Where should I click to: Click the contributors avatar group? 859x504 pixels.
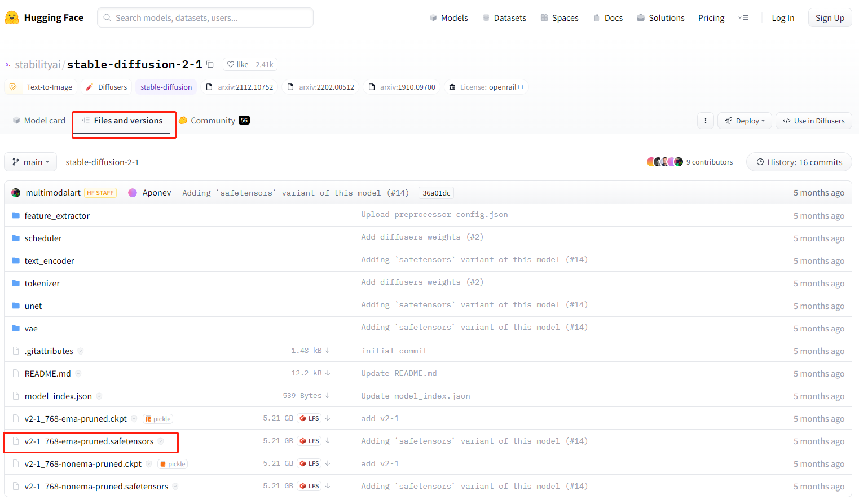664,162
